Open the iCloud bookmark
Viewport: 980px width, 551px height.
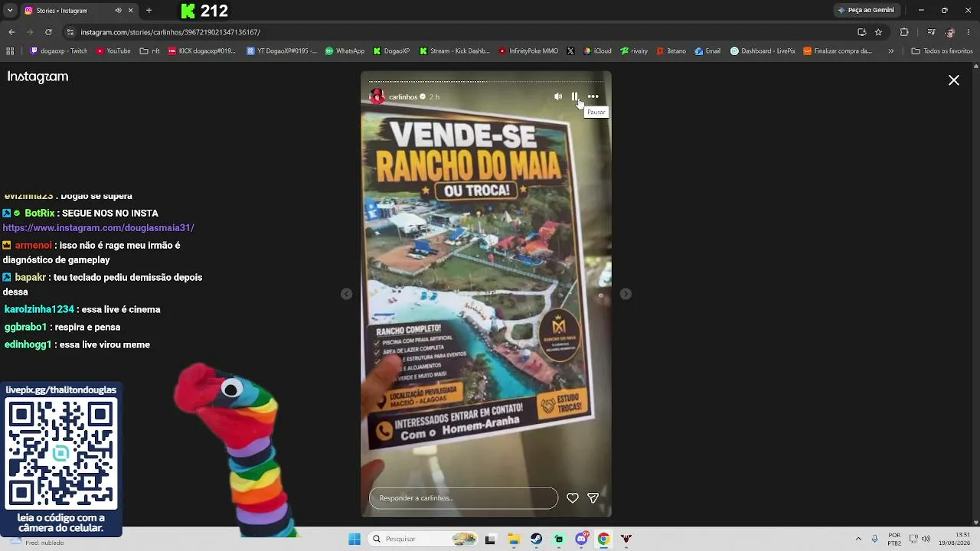coord(597,51)
